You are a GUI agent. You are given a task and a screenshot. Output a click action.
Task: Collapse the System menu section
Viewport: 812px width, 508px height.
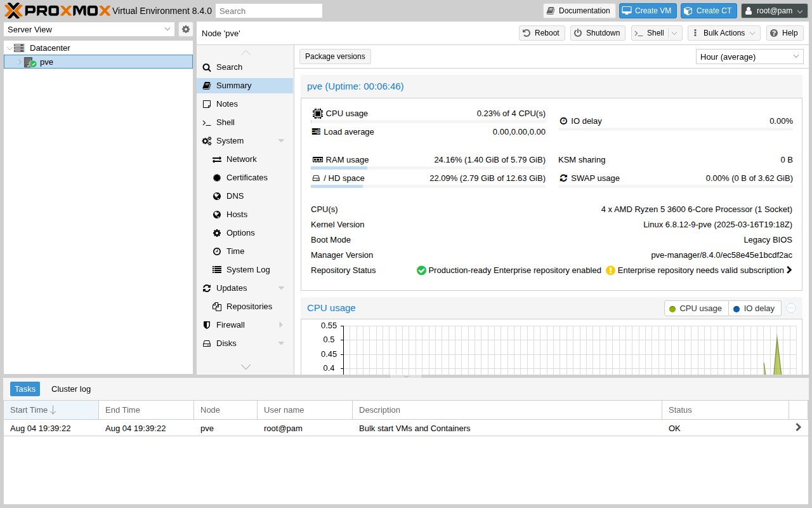click(281, 141)
